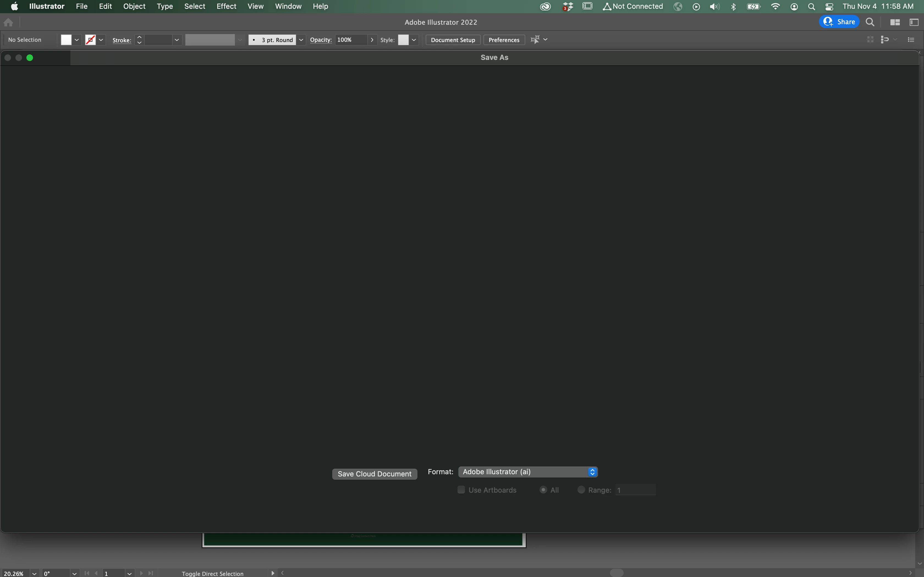The width and height of the screenshot is (924, 577).
Task: Open the Illustrator search magnifier icon
Action: click(x=870, y=22)
